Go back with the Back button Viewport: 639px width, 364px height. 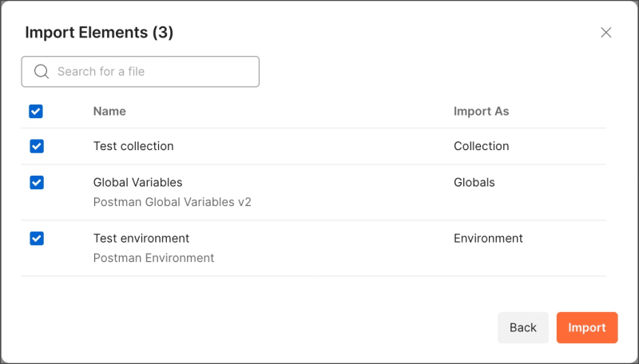tap(523, 327)
